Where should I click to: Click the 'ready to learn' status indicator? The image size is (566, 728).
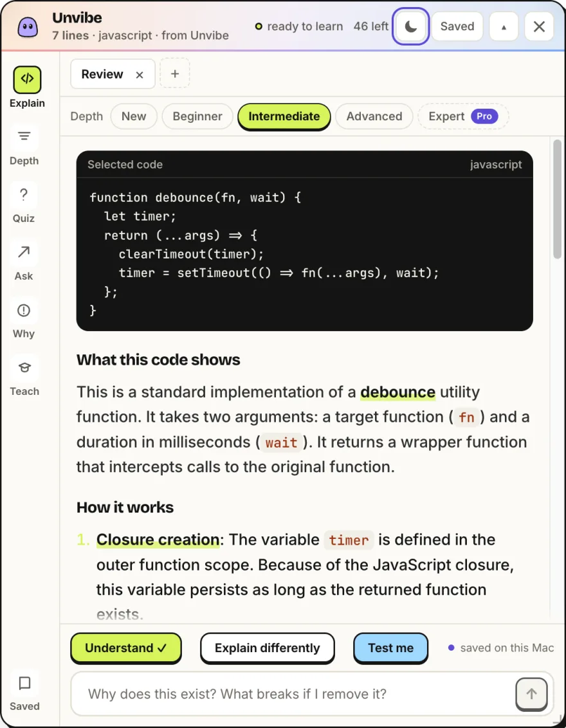coord(299,26)
